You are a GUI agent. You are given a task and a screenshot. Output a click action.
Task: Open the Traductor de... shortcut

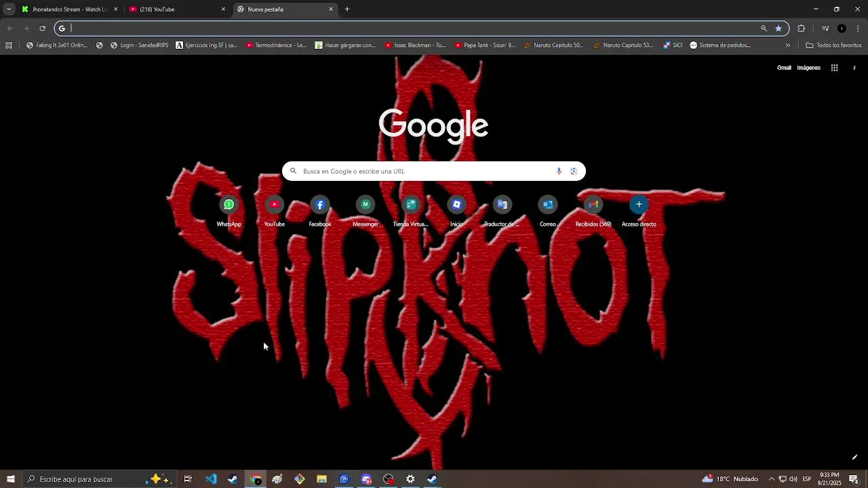pos(502,211)
